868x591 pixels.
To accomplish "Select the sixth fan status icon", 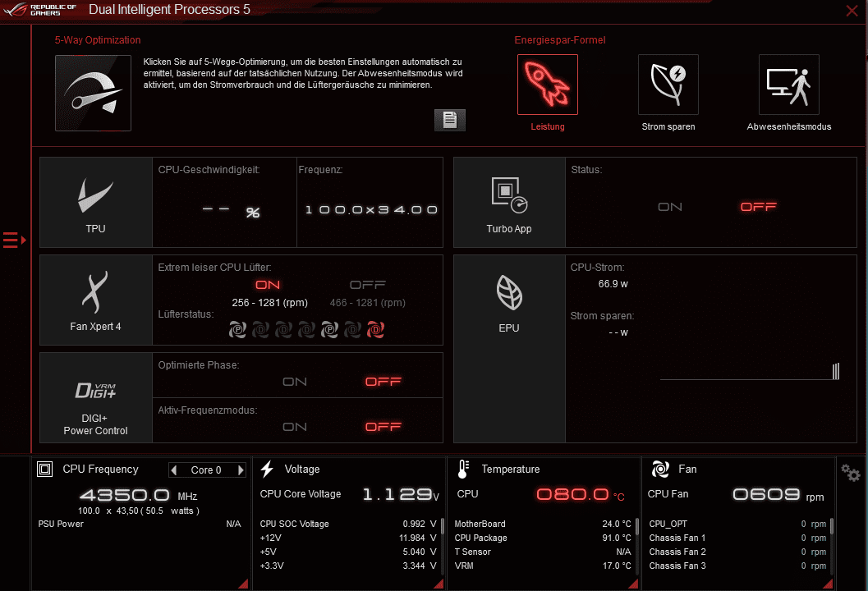I will pyautogui.click(x=352, y=330).
